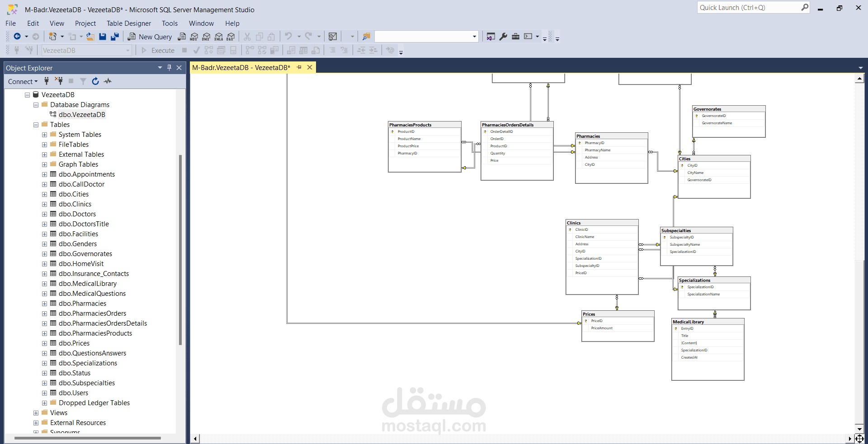The image size is (868, 444).
Task: Collapse the Tables folder node
Action: [x=36, y=125]
